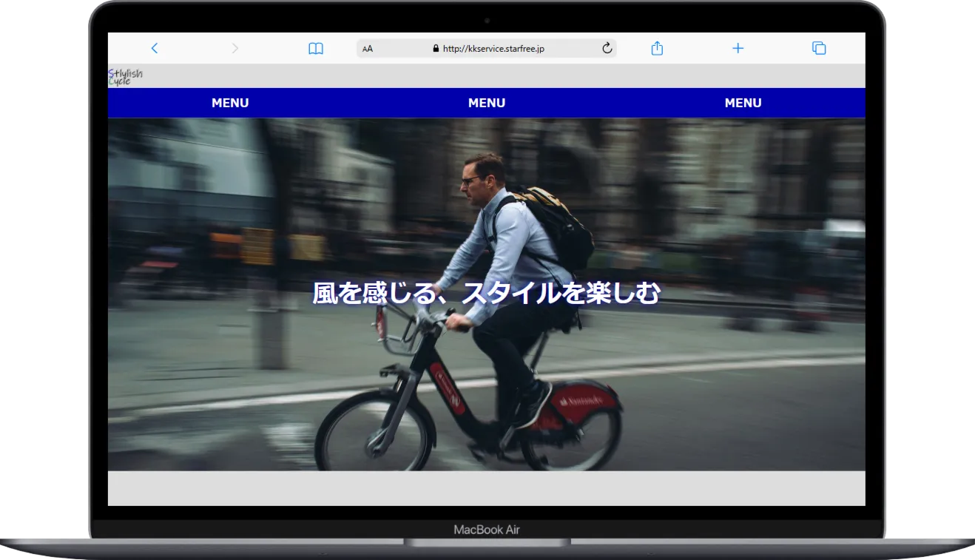Select the leftmost MENU item
The image size is (975, 560).
(229, 103)
